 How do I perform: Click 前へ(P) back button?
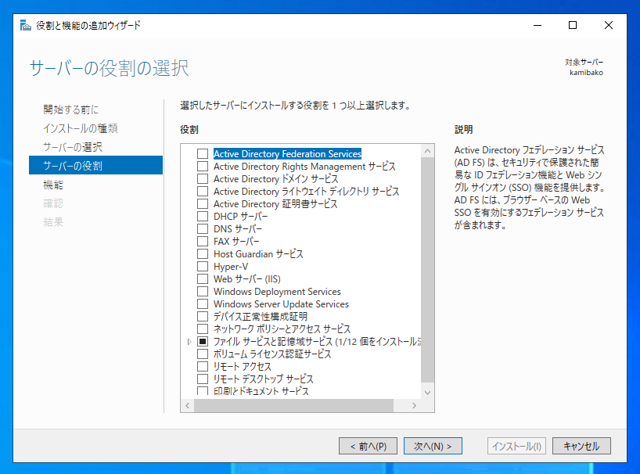click(368, 446)
